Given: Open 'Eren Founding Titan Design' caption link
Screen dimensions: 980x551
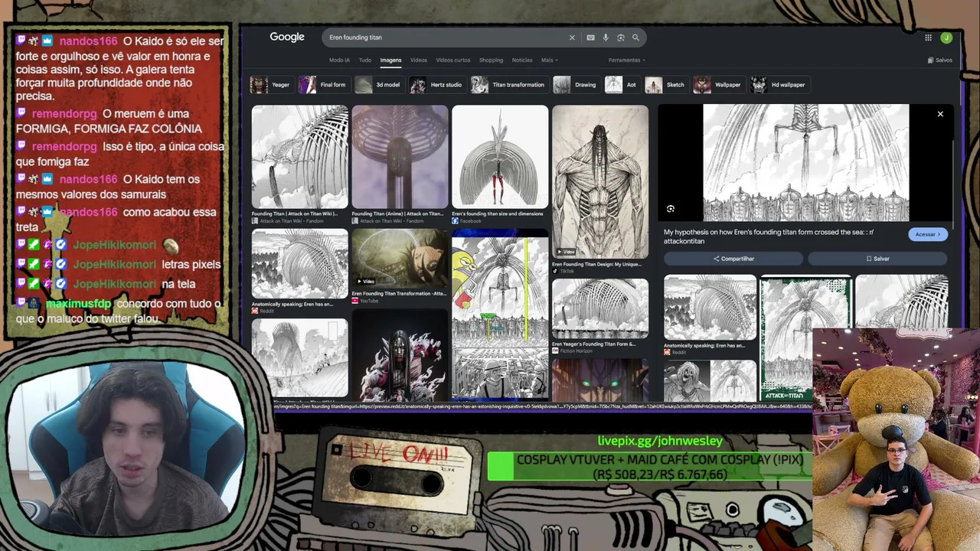Looking at the screenshot, I should coord(596,265).
